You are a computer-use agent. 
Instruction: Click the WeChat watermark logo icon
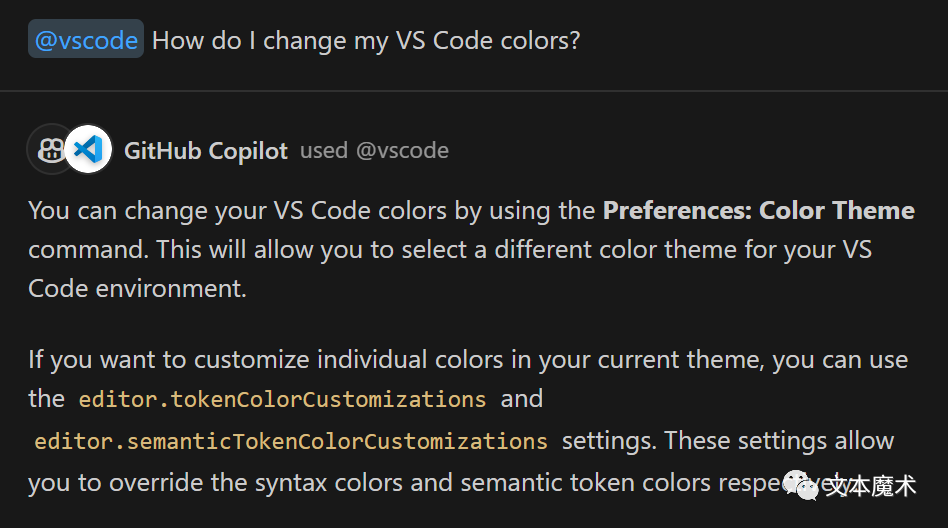[800, 486]
